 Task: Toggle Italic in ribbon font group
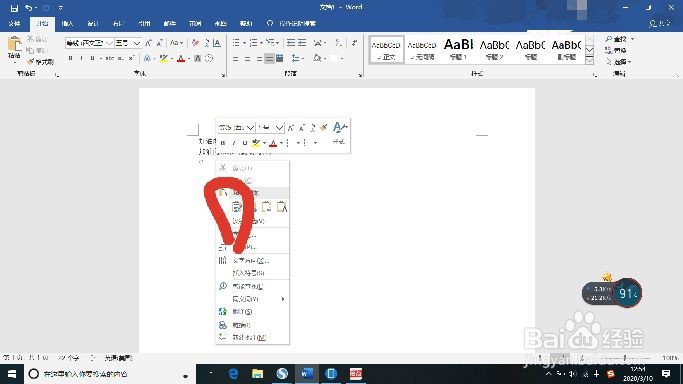(x=81, y=58)
